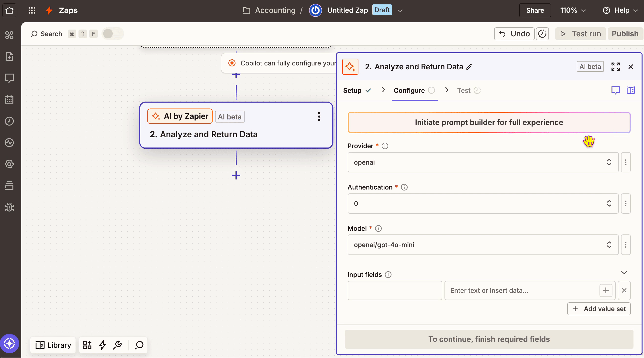Expand the step panel to fullscreen
The width and height of the screenshot is (644, 358).
[x=615, y=67]
